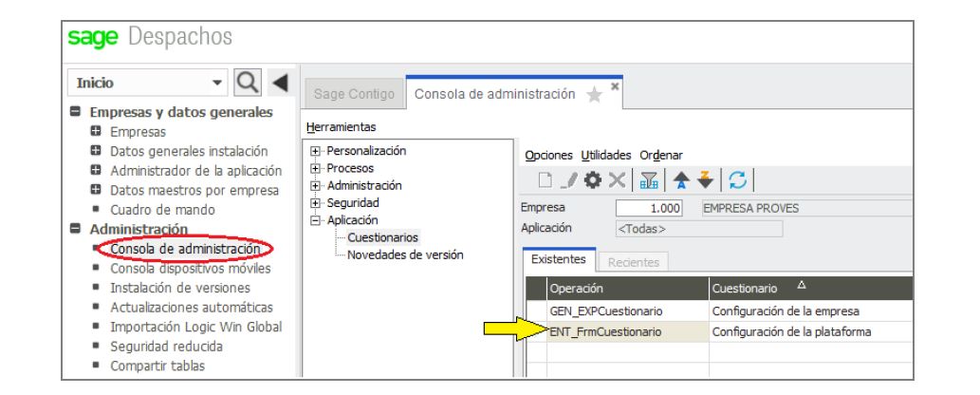Collapse the Administración sidebar section
Viewport: 980px width, 395px height.
click(75, 229)
